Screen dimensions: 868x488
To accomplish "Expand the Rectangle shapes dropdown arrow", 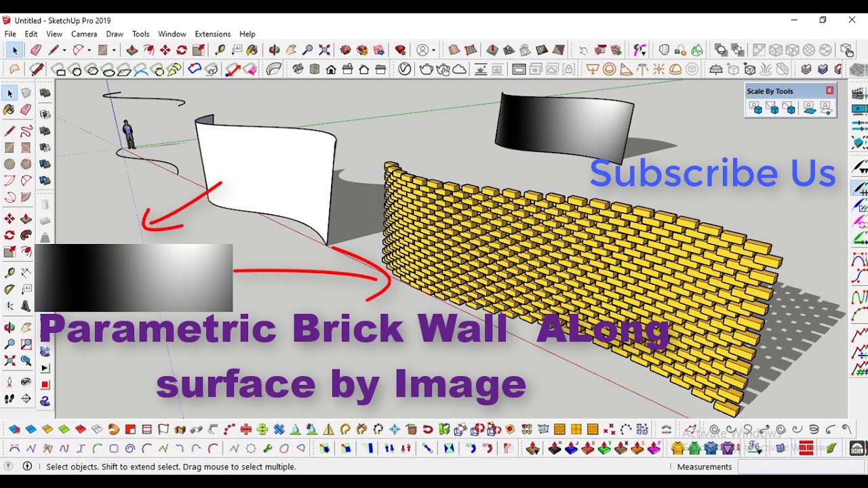I will (x=114, y=50).
